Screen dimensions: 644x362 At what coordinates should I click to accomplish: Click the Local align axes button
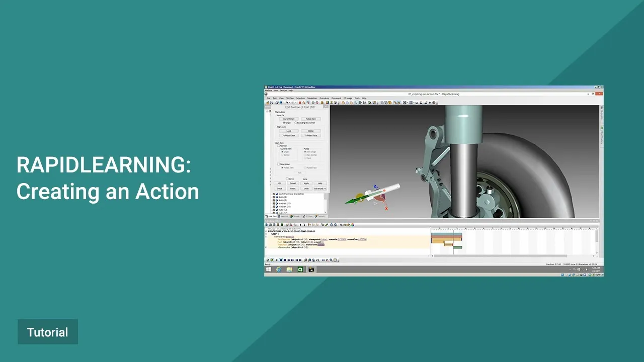[289, 131]
